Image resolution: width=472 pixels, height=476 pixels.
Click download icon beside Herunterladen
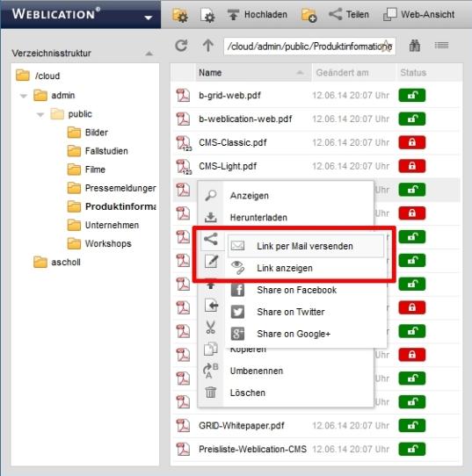[210, 217]
